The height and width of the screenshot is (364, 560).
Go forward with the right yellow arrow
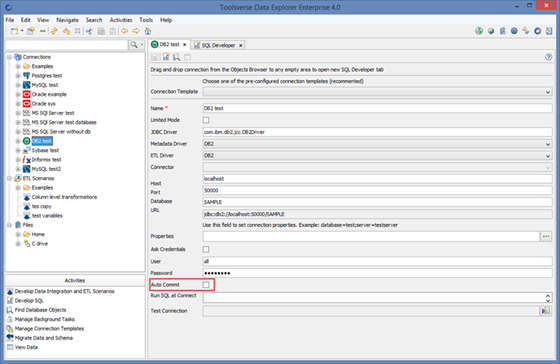(x=136, y=31)
